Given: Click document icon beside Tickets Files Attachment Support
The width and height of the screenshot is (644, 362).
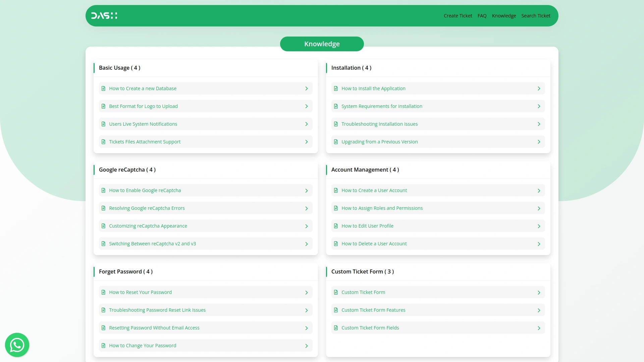Looking at the screenshot, I should (103, 142).
